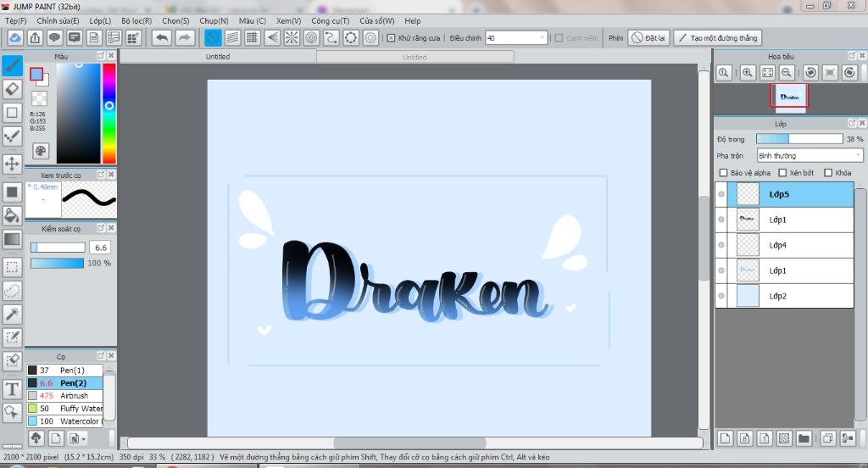Add a new layer with page icon
This screenshot has width=868, height=468.
[725, 438]
